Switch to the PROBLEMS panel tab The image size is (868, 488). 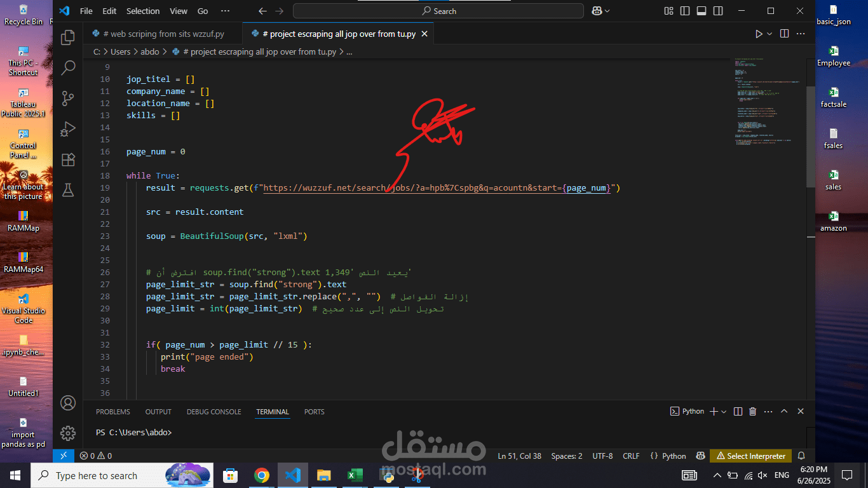pos(113,412)
